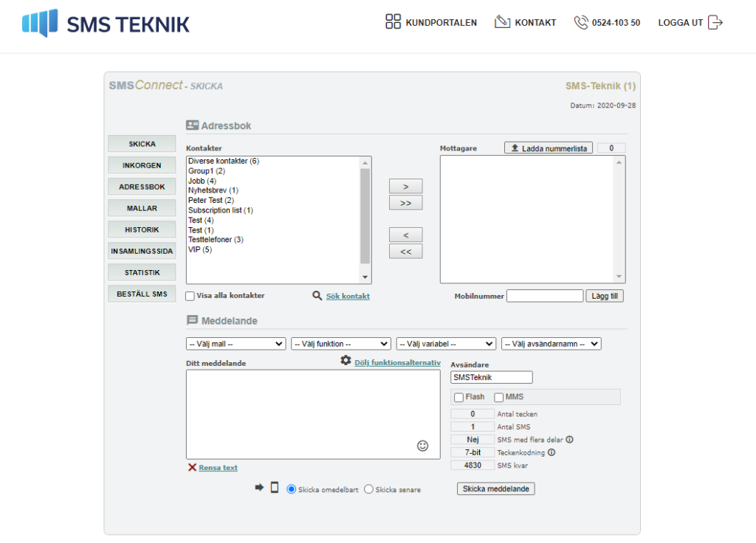Screen dimensions: 756x543
Task: Click the Mobilnummer input field
Action: [545, 296]
